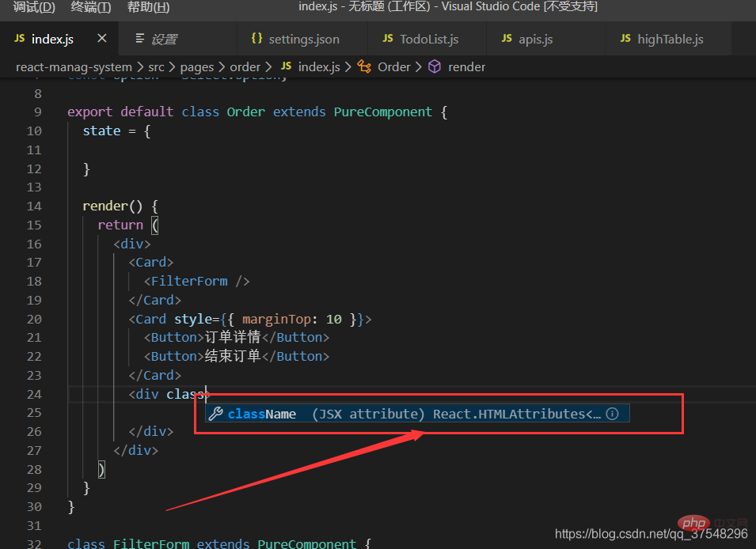Click the settings list icon on 设置 tab
Screen dimensions: 756x549
140,38
